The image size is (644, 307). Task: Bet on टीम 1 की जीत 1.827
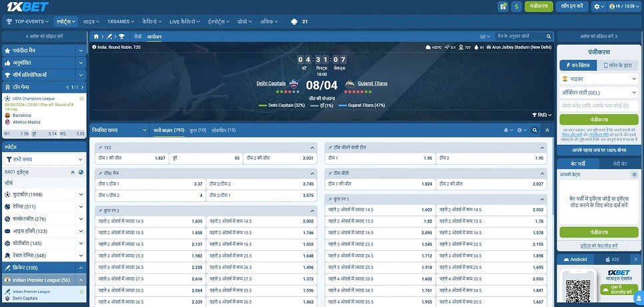point(132,158)
